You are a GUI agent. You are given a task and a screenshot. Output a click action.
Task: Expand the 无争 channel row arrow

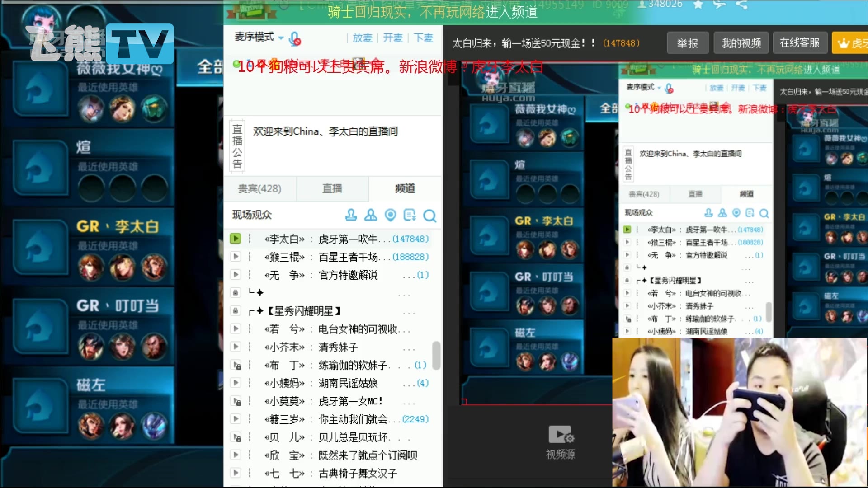click(x=235, y=275)
